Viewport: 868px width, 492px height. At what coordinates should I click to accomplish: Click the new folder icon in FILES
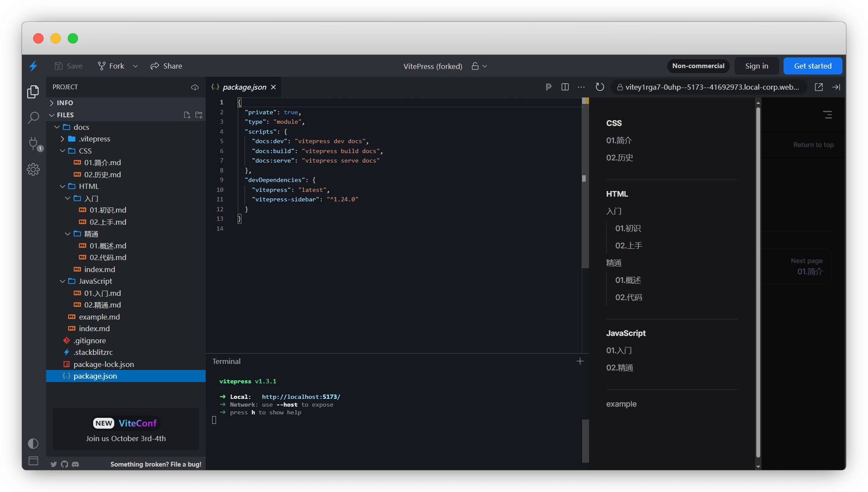199,115
